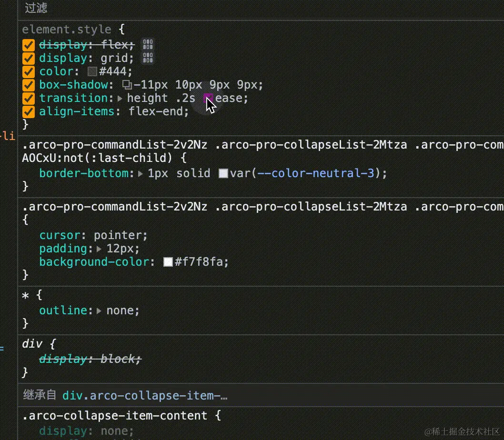The width and height of the screenshot is (504, 440).
Task: Click the align-items property name
Action: point(77,111)
